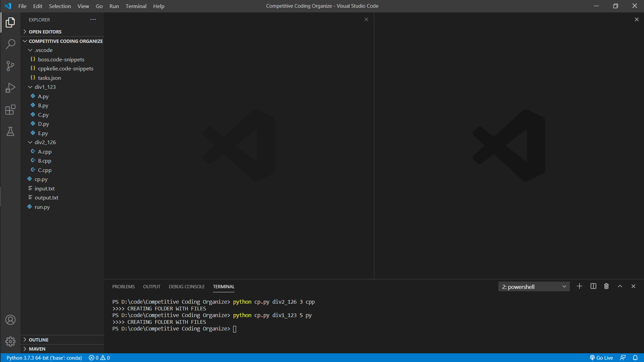Open boss.code-snippets file
Viewport: 644px width, 362px height.
click(62, 59)
